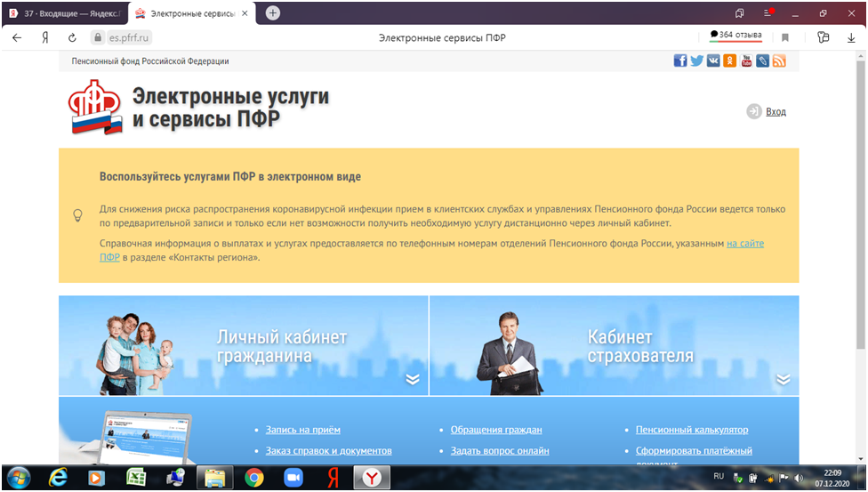868x492 pixels.
Task: Click the lightbulb notice icon
Action: tap(78, 215)
